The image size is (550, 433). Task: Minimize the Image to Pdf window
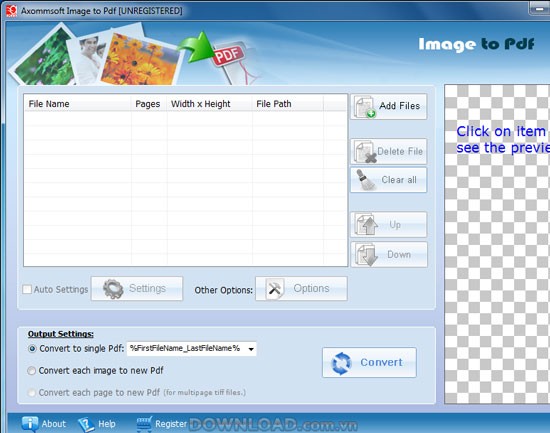(539, 8)
